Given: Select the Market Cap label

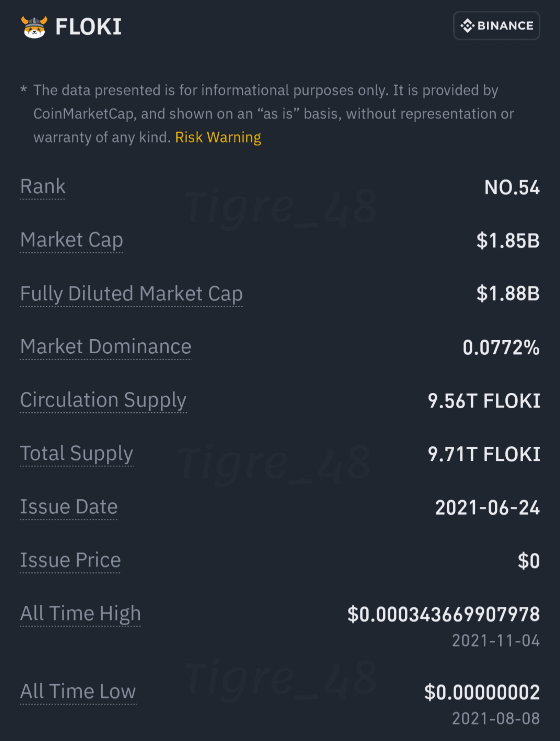Looking at the screenshot, I should click(72, 240).
